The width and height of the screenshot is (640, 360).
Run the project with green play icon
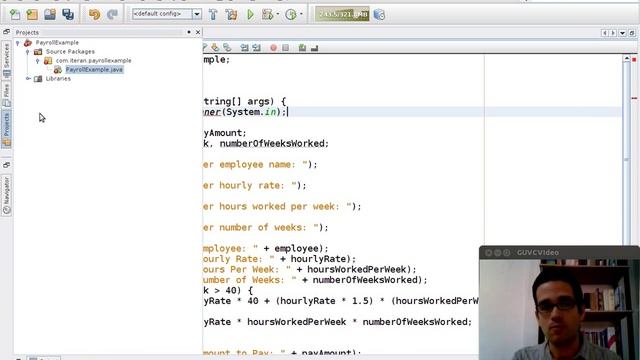pyautogui.click(x=250, y=15)
